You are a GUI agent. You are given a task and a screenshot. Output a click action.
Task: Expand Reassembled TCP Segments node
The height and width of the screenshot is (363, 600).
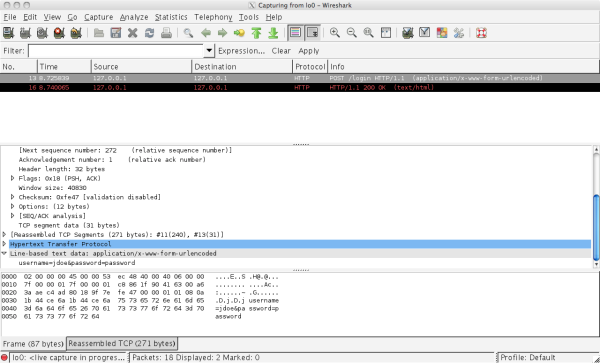(x=4, y=234)
